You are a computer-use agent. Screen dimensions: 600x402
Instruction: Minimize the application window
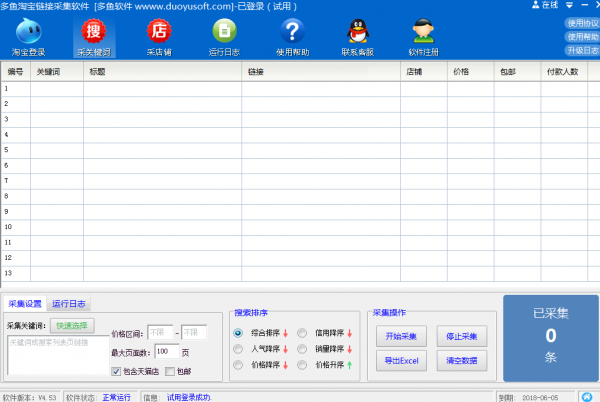(584, 5)
